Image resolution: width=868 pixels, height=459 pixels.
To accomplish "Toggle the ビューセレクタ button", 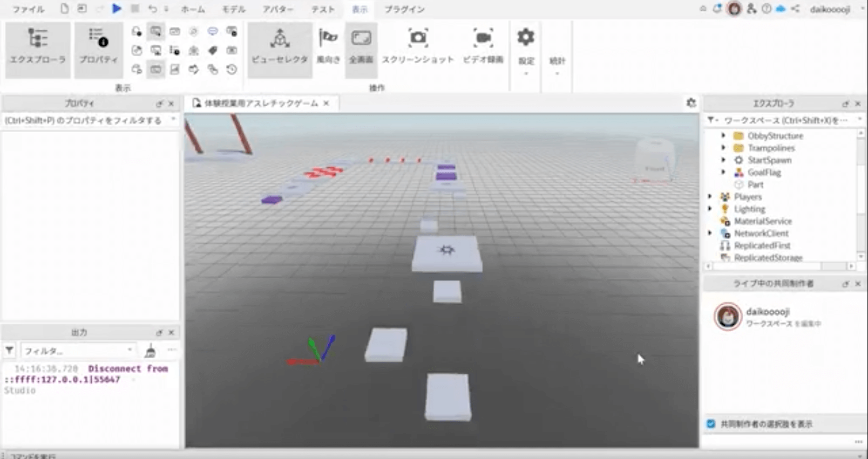I will (x=280, y=50).
